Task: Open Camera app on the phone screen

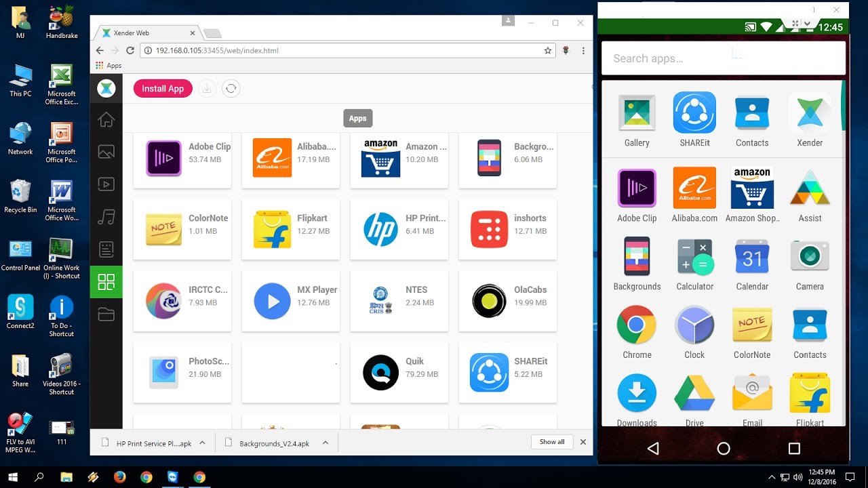Action: [810, 265]
